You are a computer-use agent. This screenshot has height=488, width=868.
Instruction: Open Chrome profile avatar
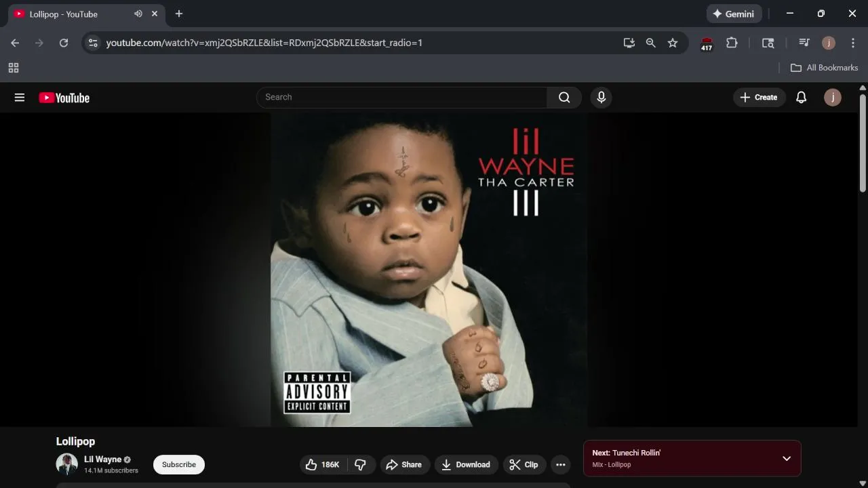point(829,43)
